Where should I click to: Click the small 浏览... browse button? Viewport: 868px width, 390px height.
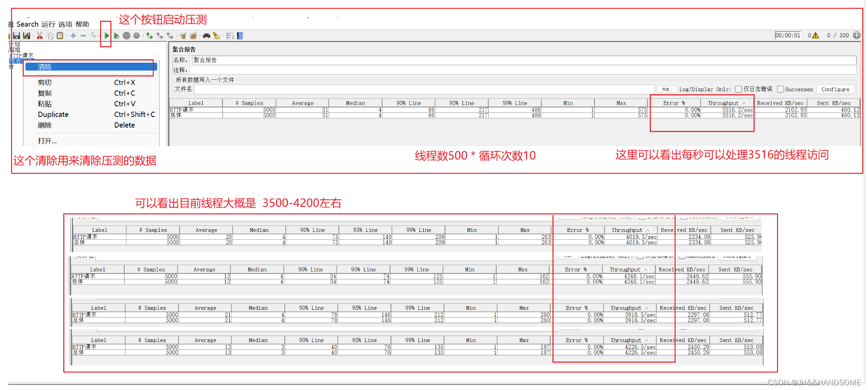(x=666, y=89)
